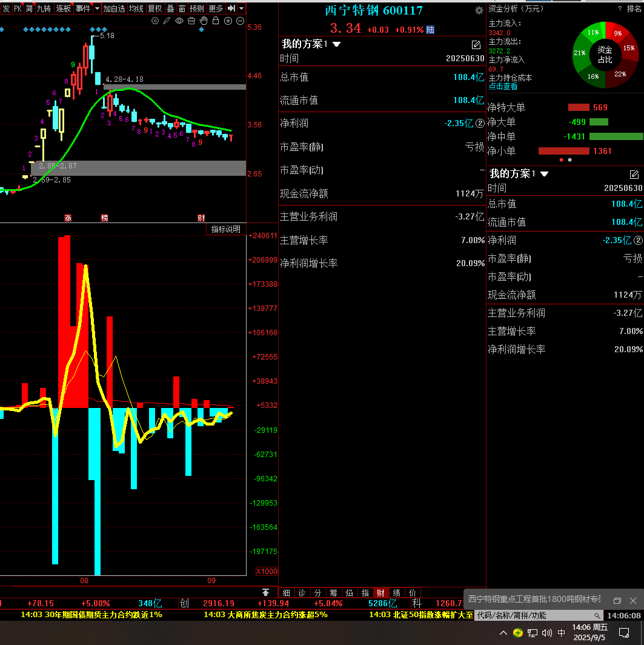Screen dimensions: 644x645
Task: Open the 复权 adjustment option
Action: (x=155, y=8)
